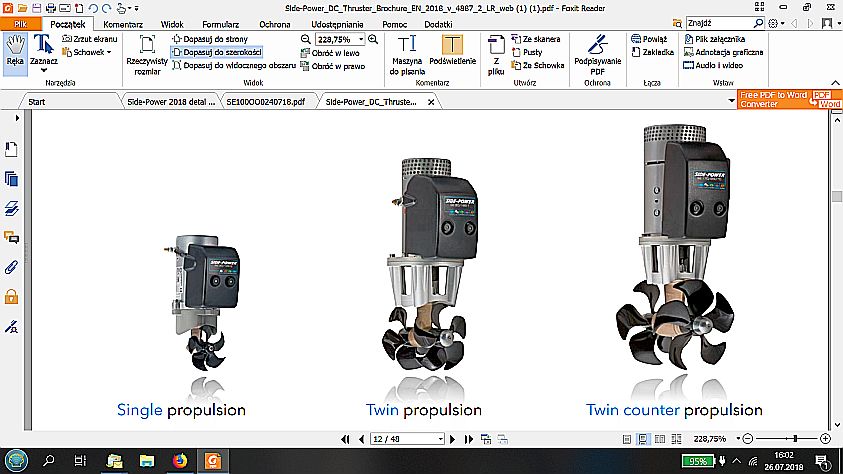Screen dimensions: 843x474
Task: Open the Schowek clipboard dropdown
Action: point(87,52)
